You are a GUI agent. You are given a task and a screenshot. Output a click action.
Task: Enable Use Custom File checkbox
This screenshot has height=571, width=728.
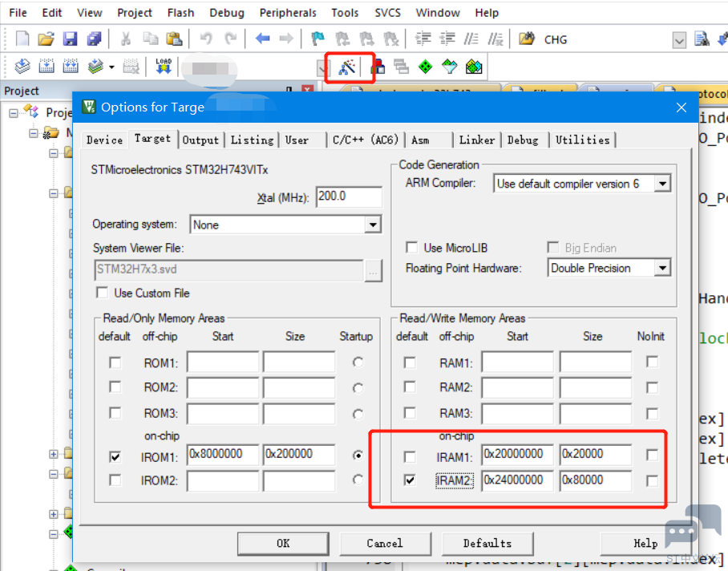point(102,293)
